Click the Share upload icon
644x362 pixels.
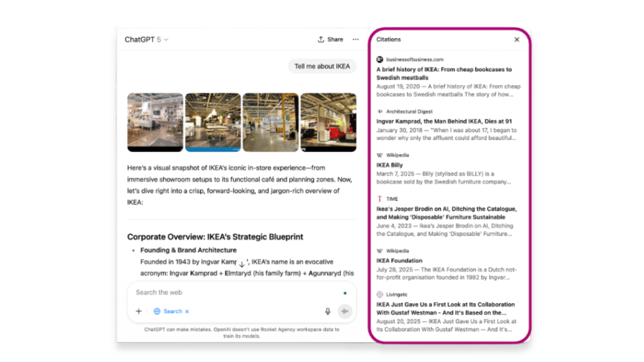coord(321,40)
